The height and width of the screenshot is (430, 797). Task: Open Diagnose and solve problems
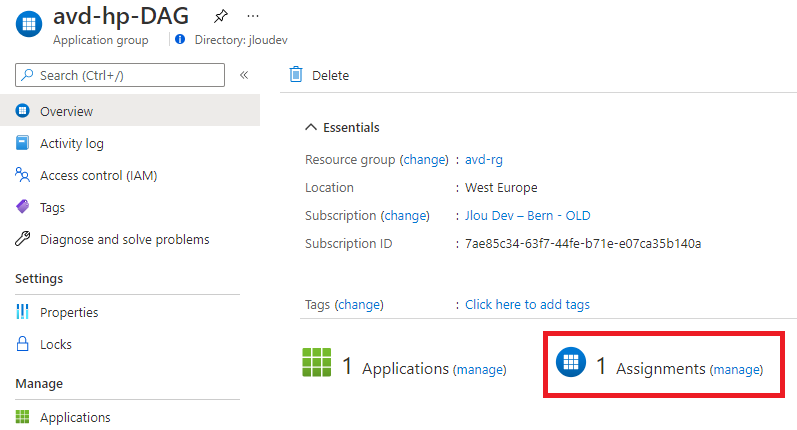pos(125,239)
